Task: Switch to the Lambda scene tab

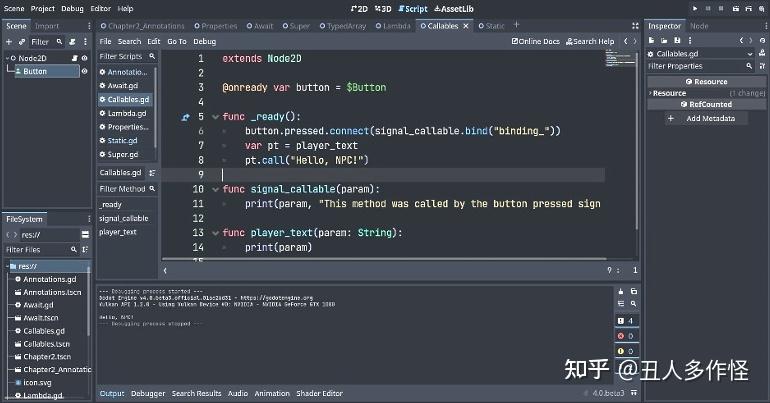Action: pyautogui.click(x=393, y=26)
